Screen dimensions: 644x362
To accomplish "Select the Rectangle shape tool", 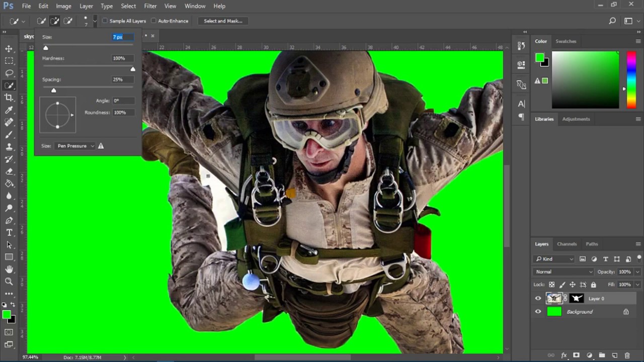I will tap(9, 257).
